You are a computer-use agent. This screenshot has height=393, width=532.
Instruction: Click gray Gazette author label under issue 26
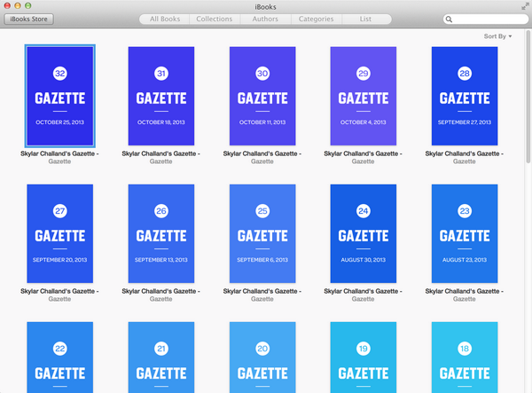click(x=160, y=299)
